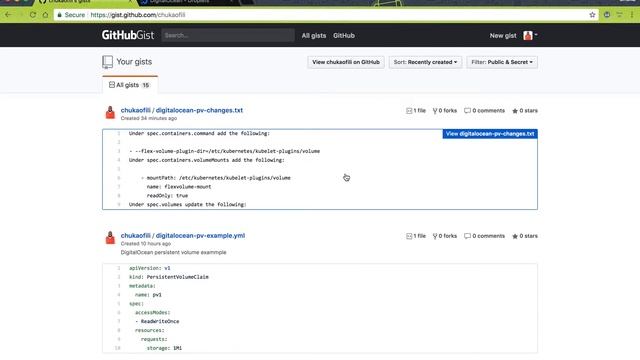
Task: Bookmark page with star icon
Action: tap(592, 15)
